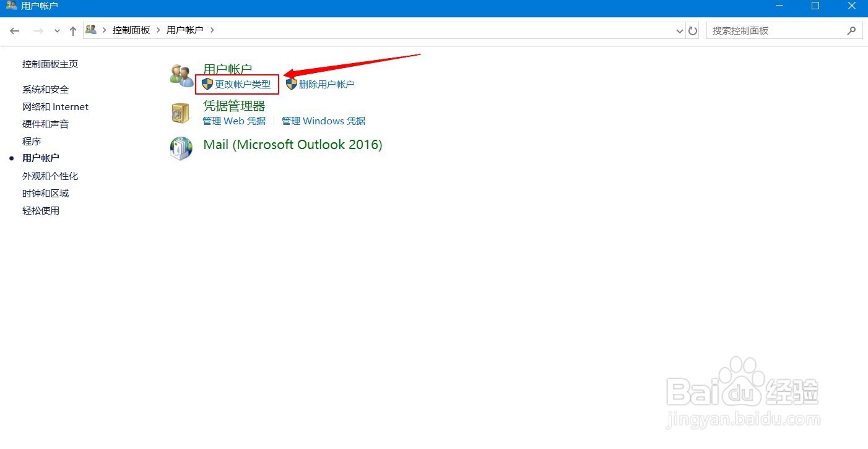868x449 pixels.
Task: Select 用户帐户 in the breadcrumb path
Action: coord(185,30)
